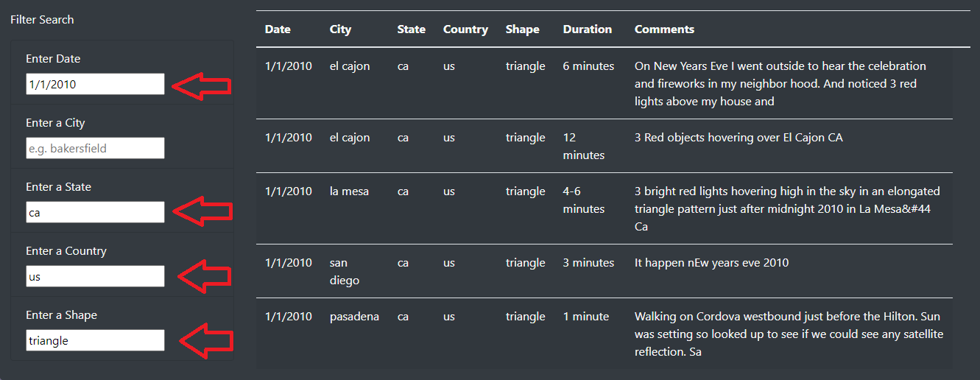Viewport: 980px width, 380px height.
Task: Click the Filter Search heading
Action: [x=42, y=20]
